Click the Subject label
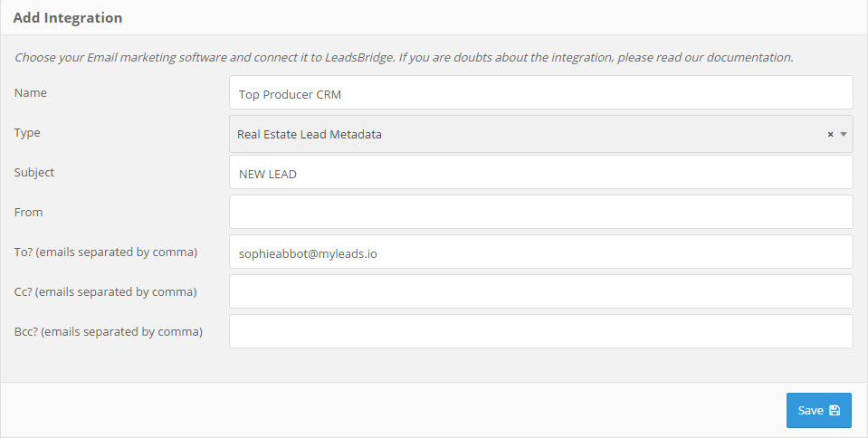 (34, 172)
